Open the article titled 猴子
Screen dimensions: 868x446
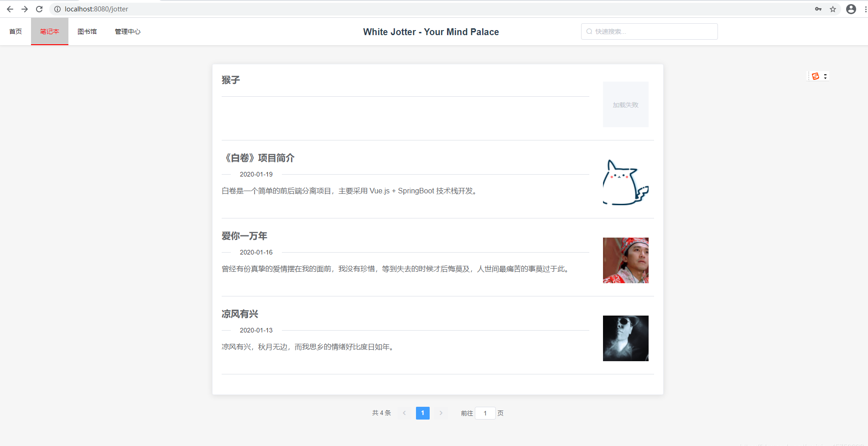click(x=231, y=80)
